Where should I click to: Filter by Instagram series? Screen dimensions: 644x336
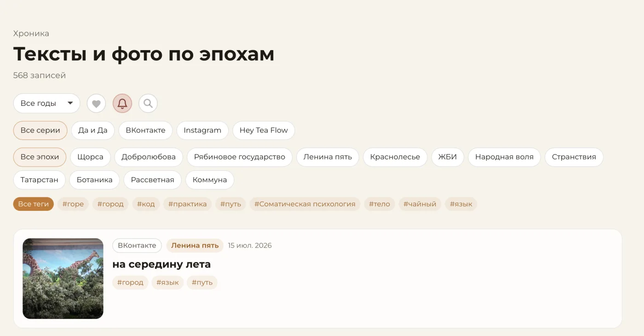point(202,130)
